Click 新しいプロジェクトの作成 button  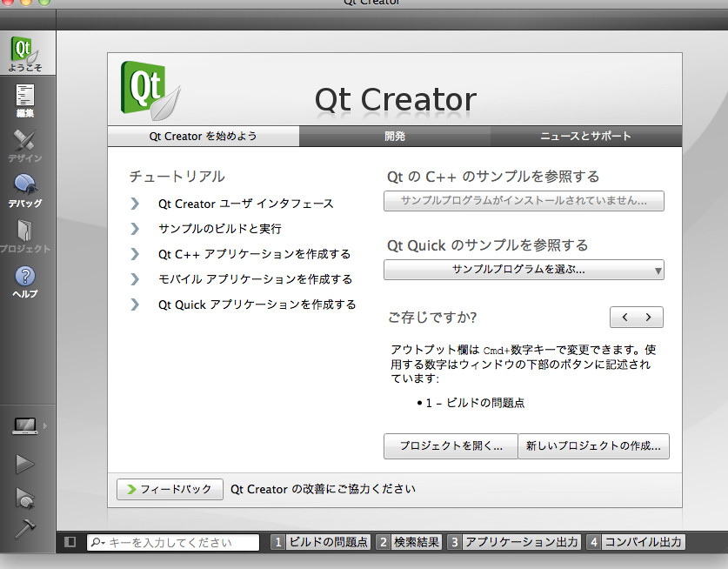[593, 446]
